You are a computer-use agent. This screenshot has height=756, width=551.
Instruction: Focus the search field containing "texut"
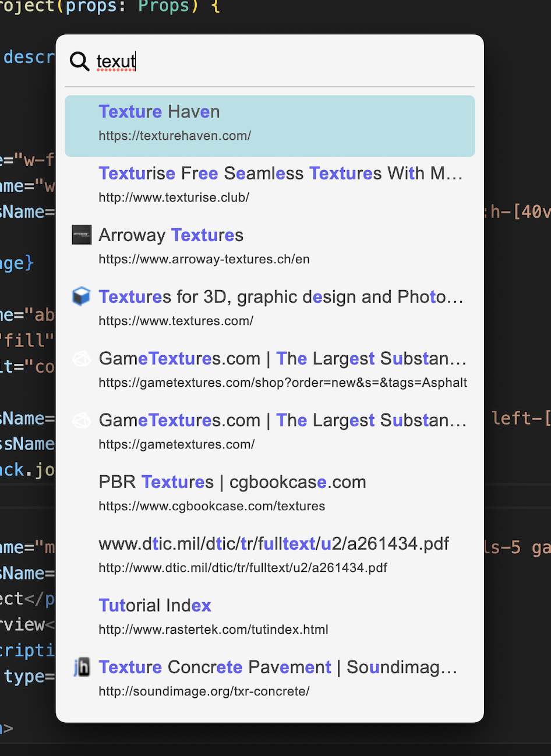pyautogui.click(x=280, y=61)
